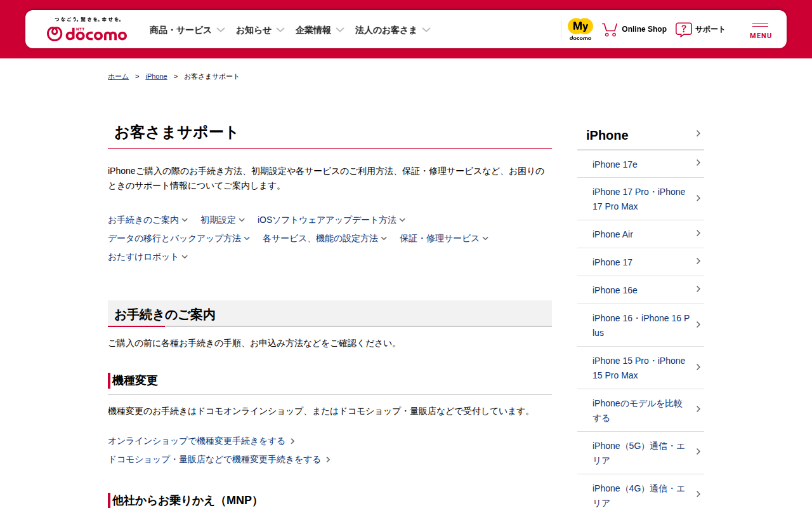Select iPhone 17e in sidebar

coord(641,164)
